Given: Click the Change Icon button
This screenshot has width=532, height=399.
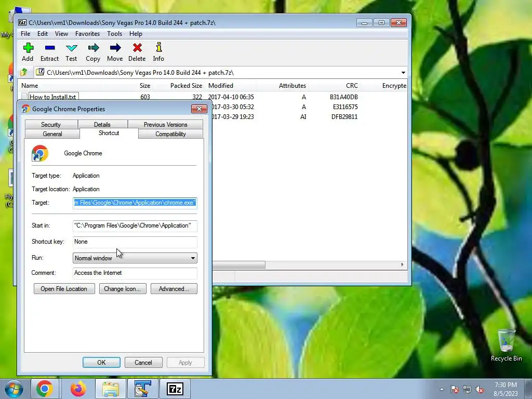Looking at the screenshot, I should click(123, 289).
